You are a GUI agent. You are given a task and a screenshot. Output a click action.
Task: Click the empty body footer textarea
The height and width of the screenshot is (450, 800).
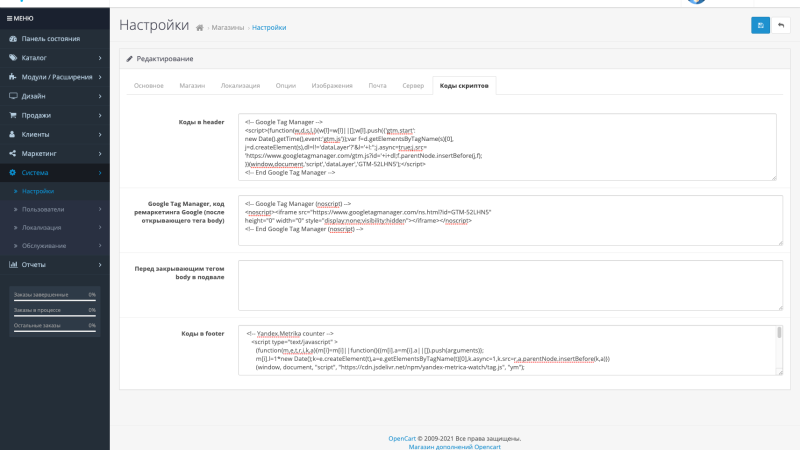tap(510, 285)
